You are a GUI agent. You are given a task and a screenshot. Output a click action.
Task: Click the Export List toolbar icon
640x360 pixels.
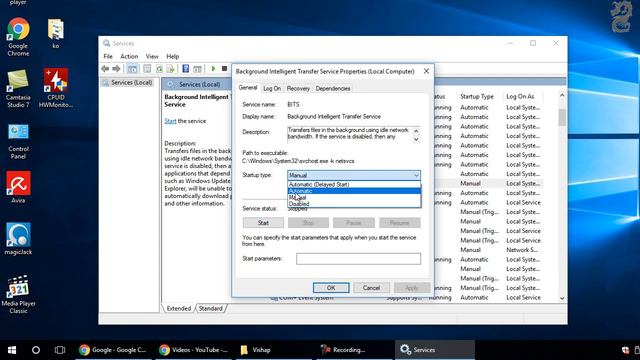pyautogui.click(x=170, y=69)
